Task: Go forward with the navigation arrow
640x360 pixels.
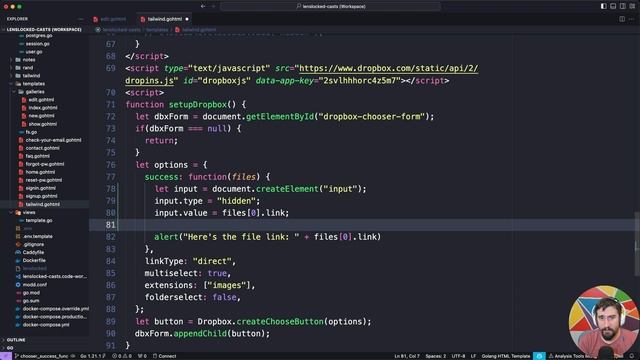Action: (x=213, y=6)
